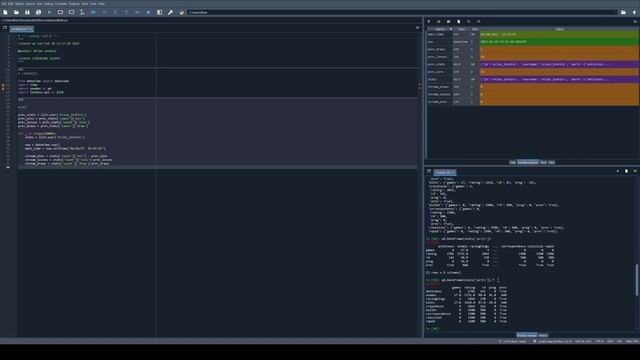Open a file with the folder icon

coord(16,12)
